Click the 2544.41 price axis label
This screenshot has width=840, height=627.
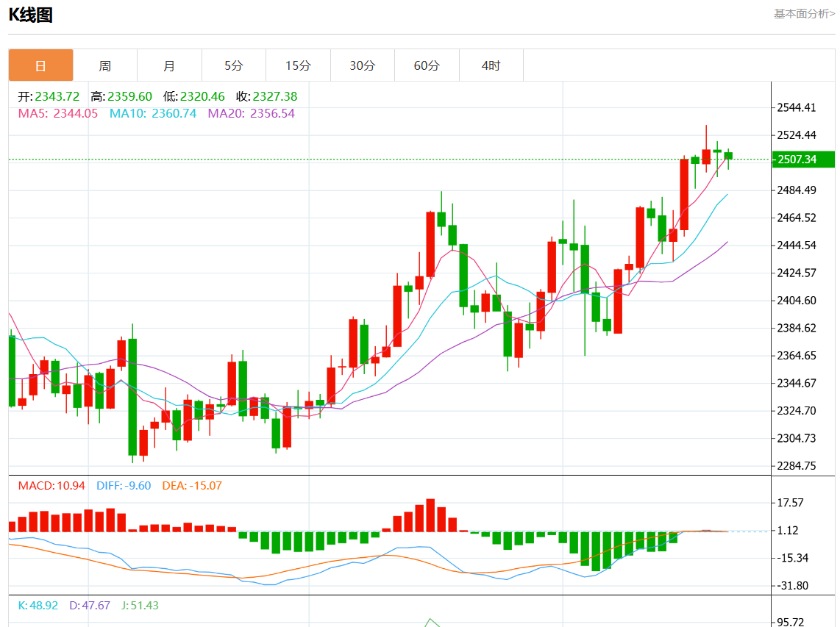point(797,107)
